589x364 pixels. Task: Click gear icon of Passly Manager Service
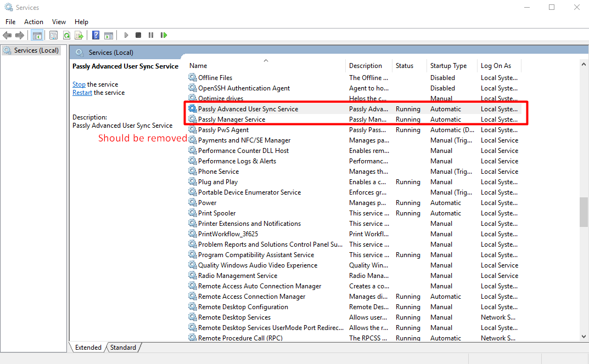(192, 120)
